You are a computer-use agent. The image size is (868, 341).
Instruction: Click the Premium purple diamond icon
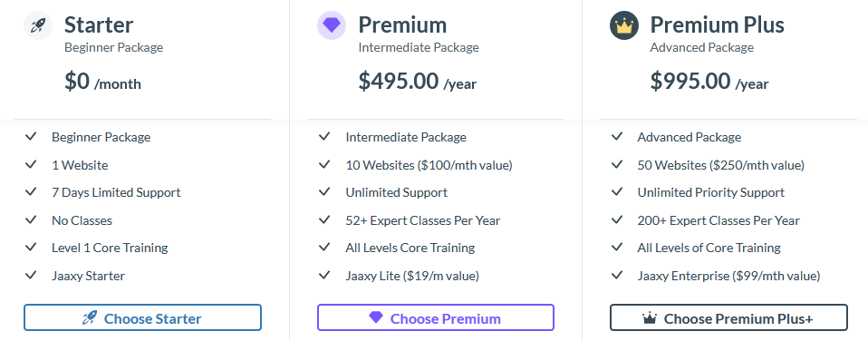(331, 25)
